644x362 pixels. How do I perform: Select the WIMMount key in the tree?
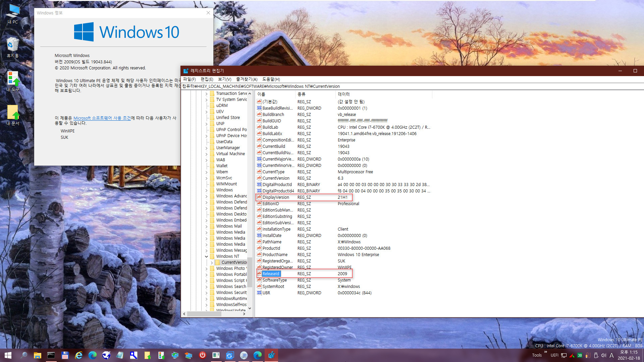(x=226, y=184)
